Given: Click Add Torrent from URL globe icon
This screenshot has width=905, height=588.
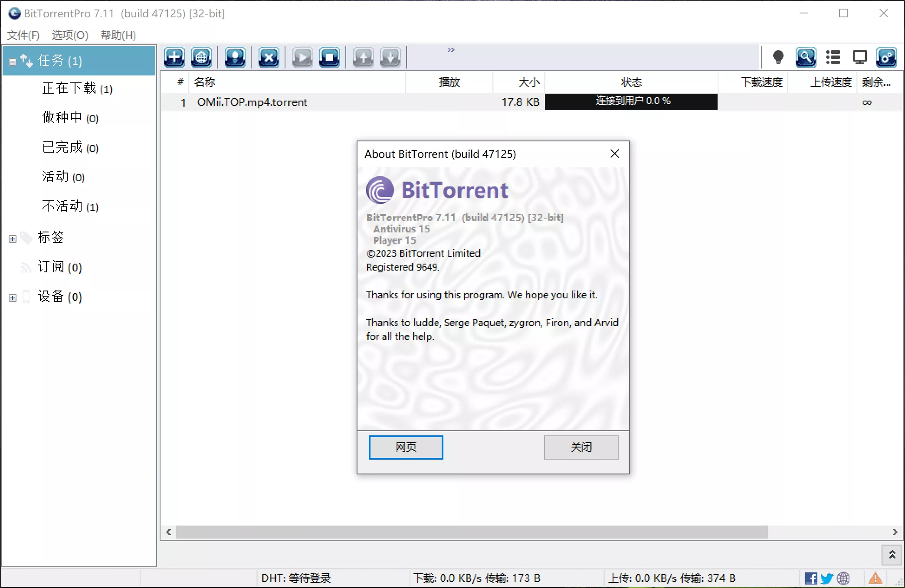Looking at the screenshot, I should [201, 57].
